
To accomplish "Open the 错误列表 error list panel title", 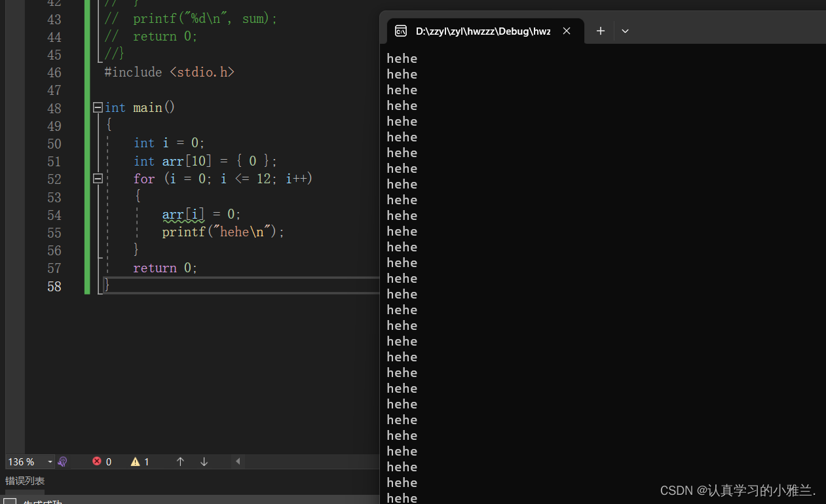I will 25,480.
